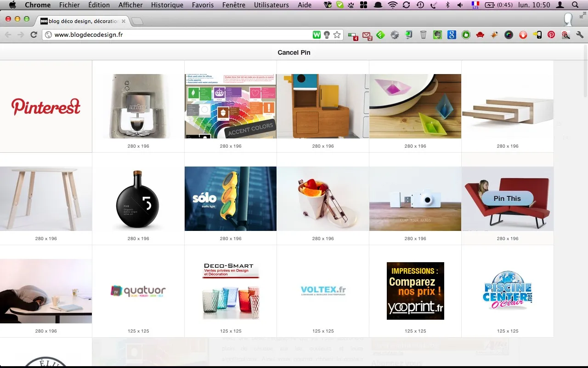
Task: Open the Afficher menu
Action: 130,5
